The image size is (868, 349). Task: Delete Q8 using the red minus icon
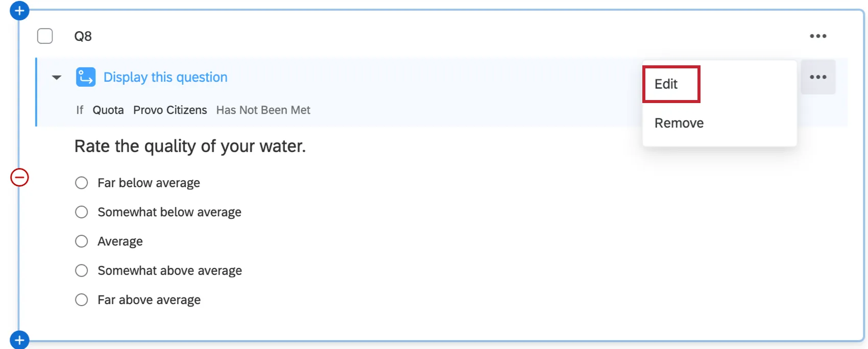(19, 177)
